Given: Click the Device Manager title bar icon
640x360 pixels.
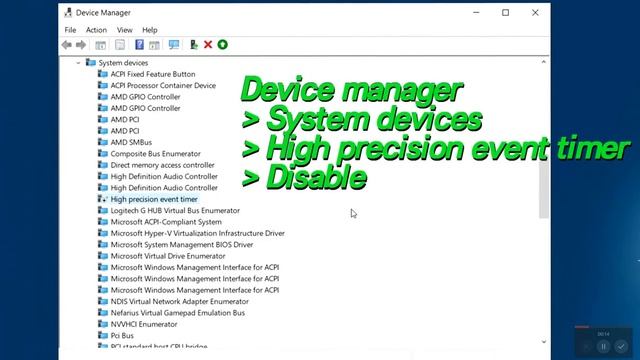Looking at the screenshot, I should pos(68,13).
